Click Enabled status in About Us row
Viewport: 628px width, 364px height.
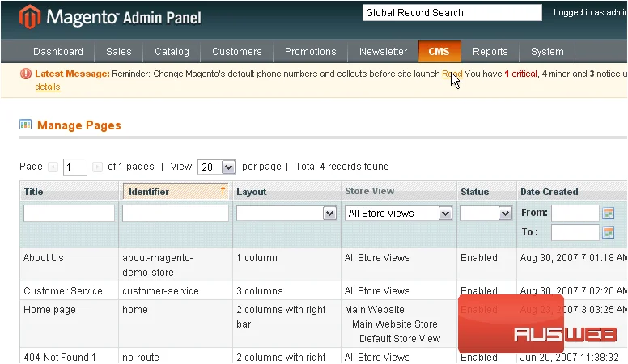click(479, 258)
